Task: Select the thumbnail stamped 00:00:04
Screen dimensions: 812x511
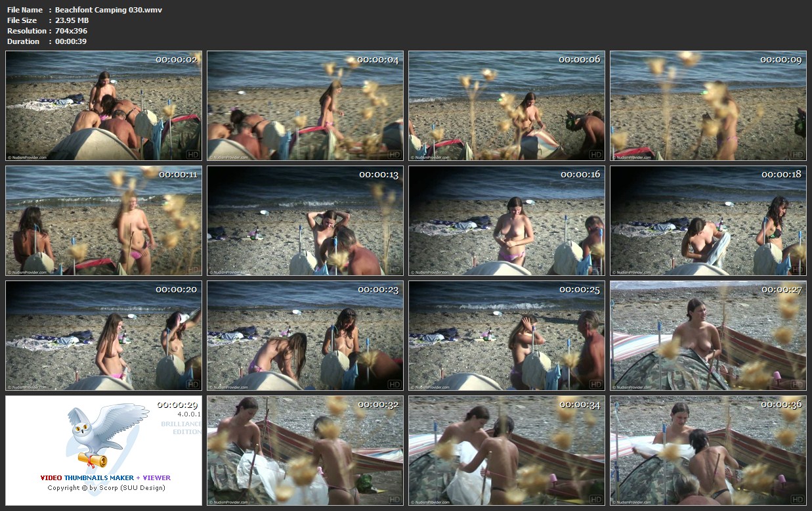Action: 305,106
